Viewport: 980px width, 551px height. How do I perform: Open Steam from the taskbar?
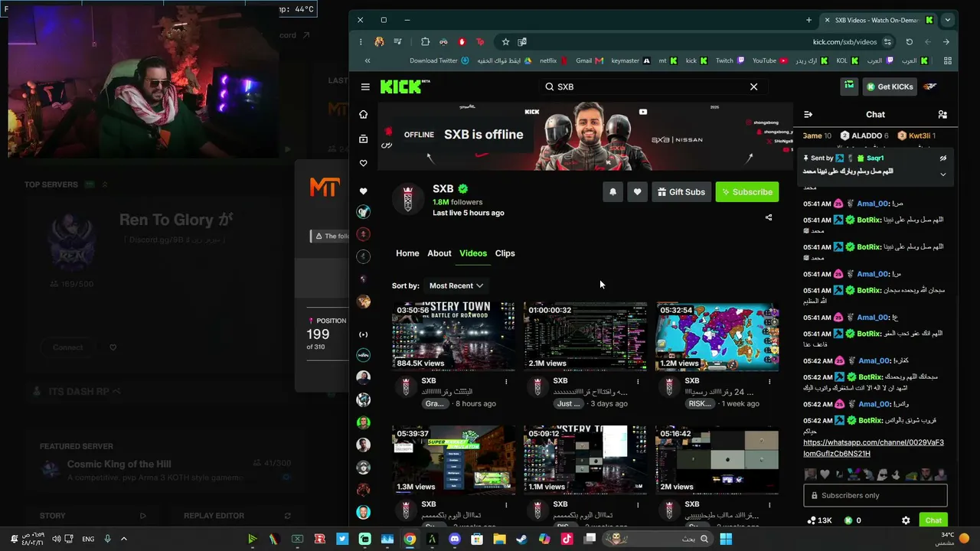coord(521,539)
